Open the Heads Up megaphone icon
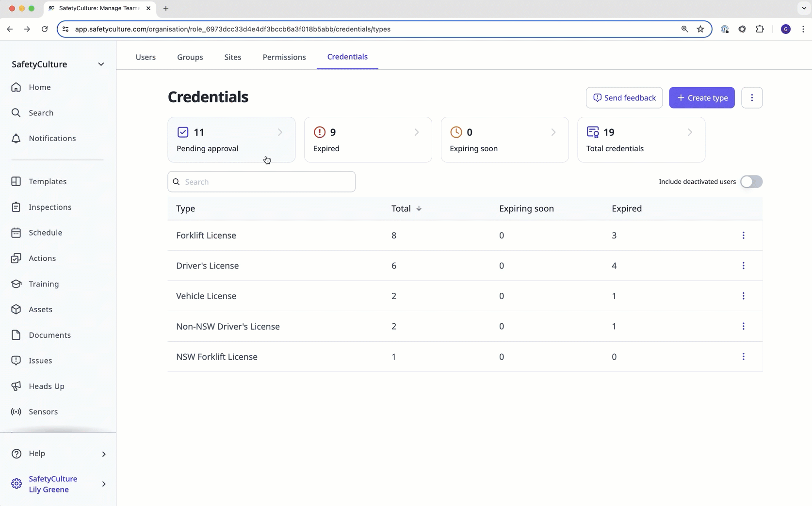The width and height of the screenshot is (812, 506). [16, 386]
